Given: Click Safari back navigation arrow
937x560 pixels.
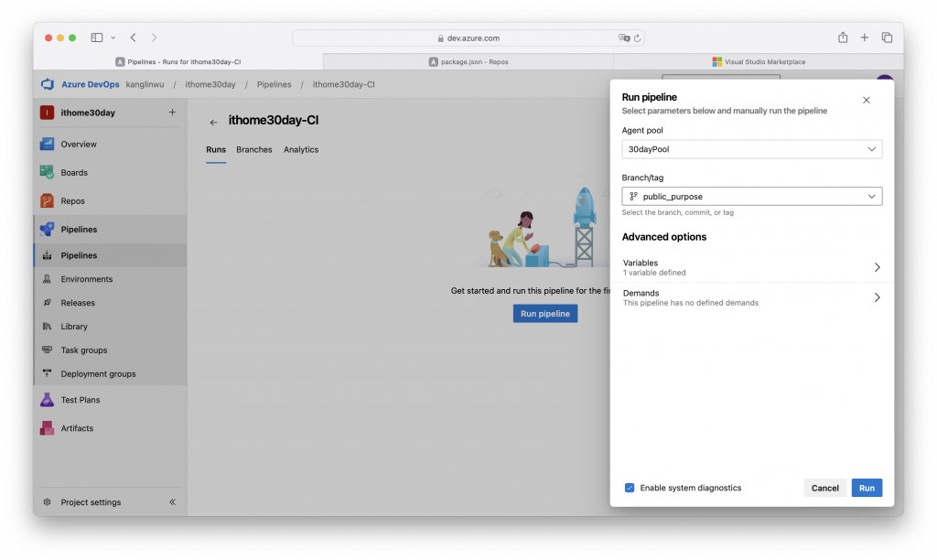Looking at the screenshot, I should pos(134,38).
